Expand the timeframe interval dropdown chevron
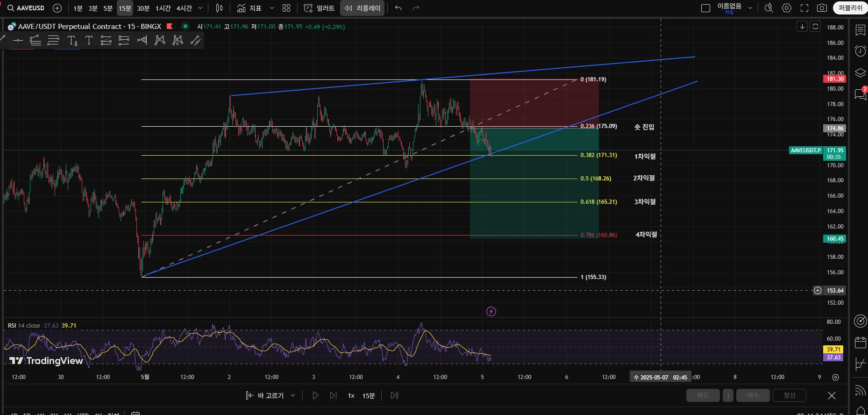 (200, 8)
